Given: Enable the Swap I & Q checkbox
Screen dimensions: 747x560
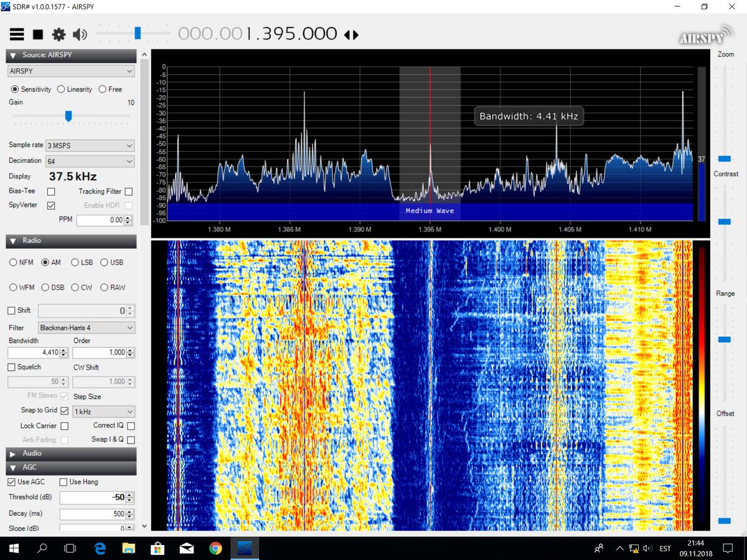Looking at the screenshot, I should point(131,440).
